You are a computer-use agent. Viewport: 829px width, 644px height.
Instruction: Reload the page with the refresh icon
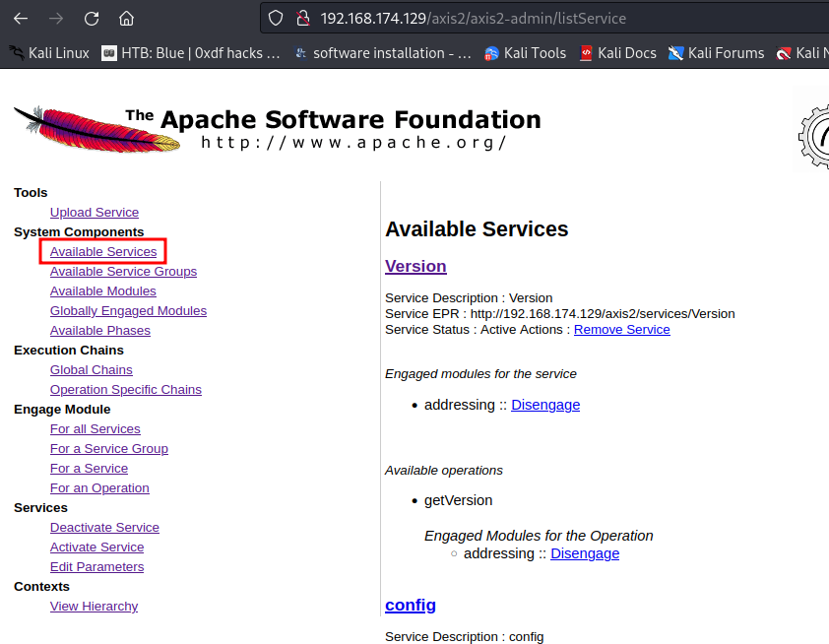click(92, 19)
